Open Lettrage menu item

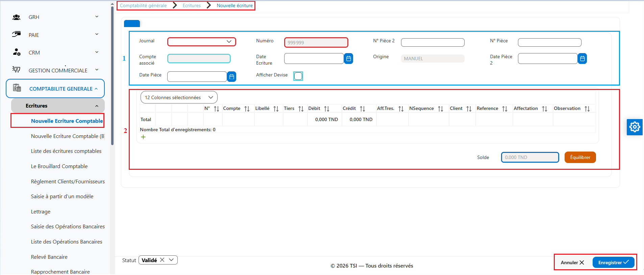point(41,211)
